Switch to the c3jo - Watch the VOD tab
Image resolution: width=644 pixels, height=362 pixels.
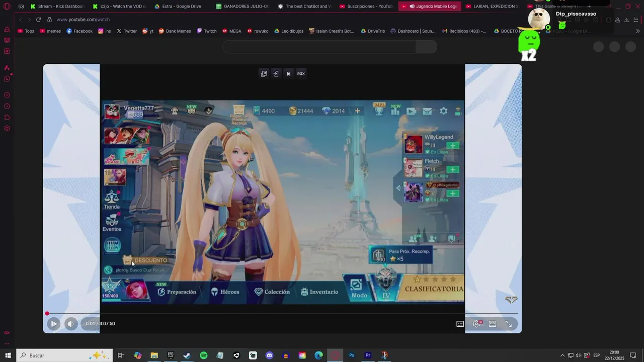point(120,7)
